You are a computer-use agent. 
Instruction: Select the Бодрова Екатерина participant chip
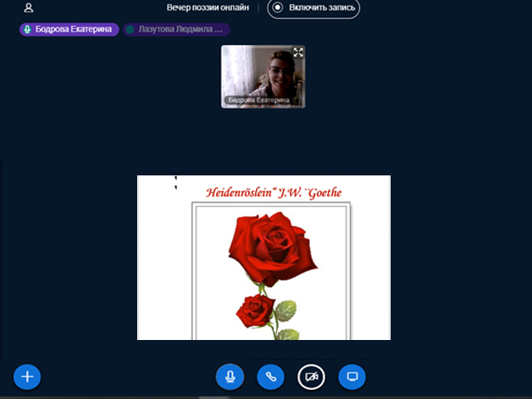tap(70, 29)
